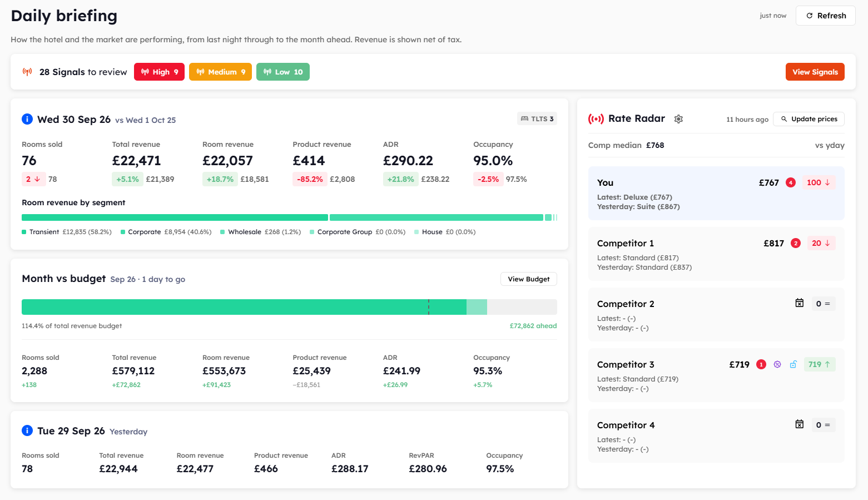This screenshot has width=868, height=500.
Task: Click the 100 down change chip
Action: 819,182
